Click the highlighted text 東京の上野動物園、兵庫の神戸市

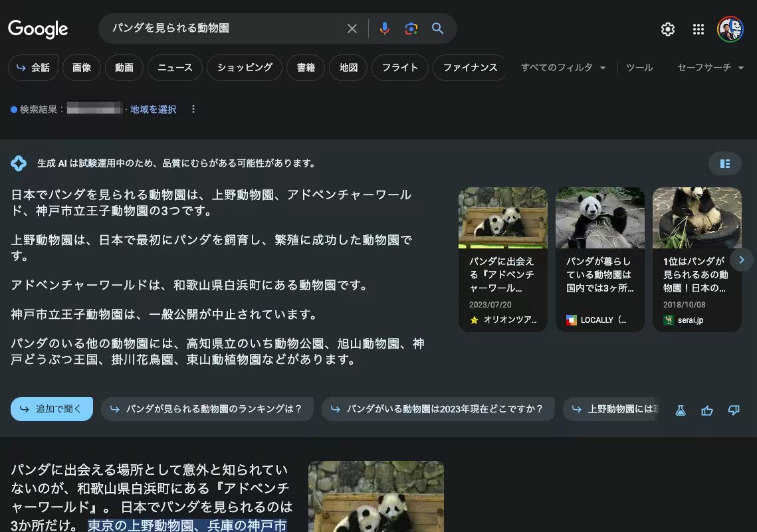coord(187,525)
